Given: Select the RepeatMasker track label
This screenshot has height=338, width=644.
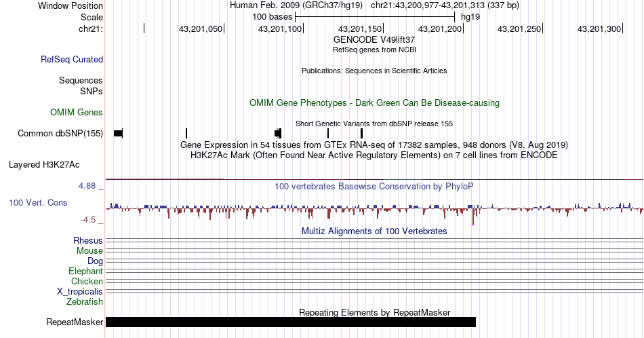Looking at the screenshot, I should click(x=75, y=322).
